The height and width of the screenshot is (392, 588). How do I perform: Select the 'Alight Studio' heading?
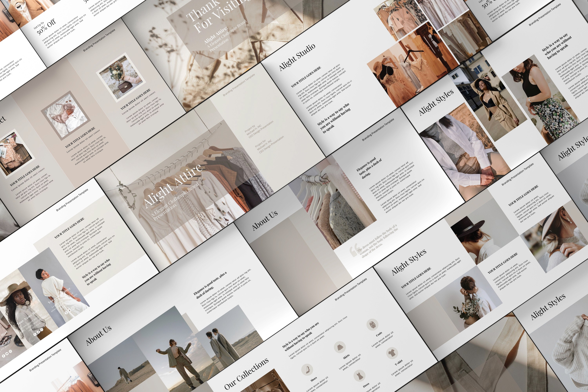pos(297,57)
